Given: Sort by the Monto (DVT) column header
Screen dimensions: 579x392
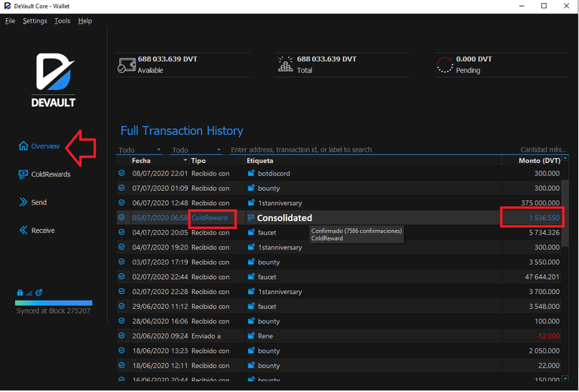Looking at the screenshot, I should [532, 161].
